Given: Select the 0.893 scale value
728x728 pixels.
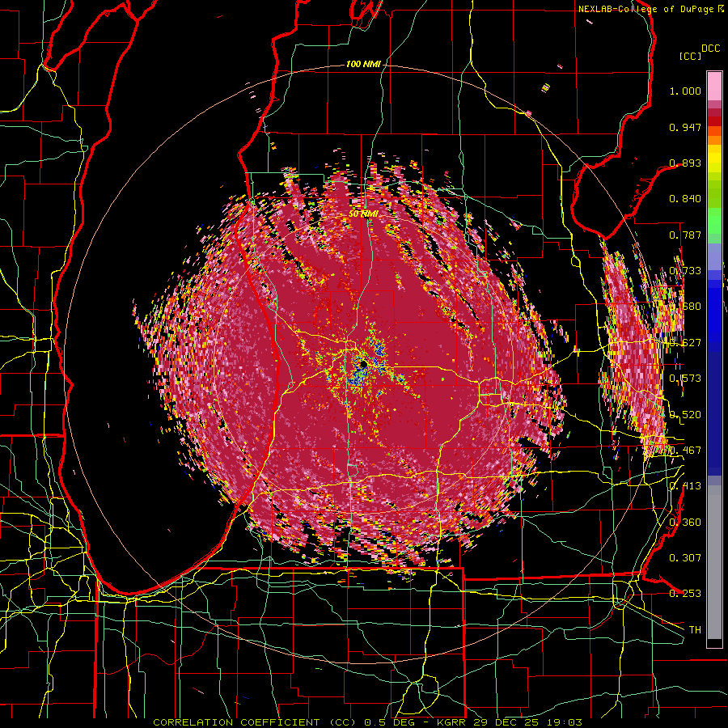Looking at the screenshot, I should coord(685,163).
